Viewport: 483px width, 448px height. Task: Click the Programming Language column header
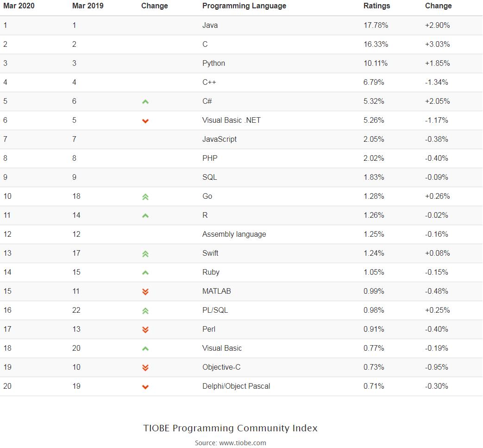pyautogui.click(x=244, y=6)
